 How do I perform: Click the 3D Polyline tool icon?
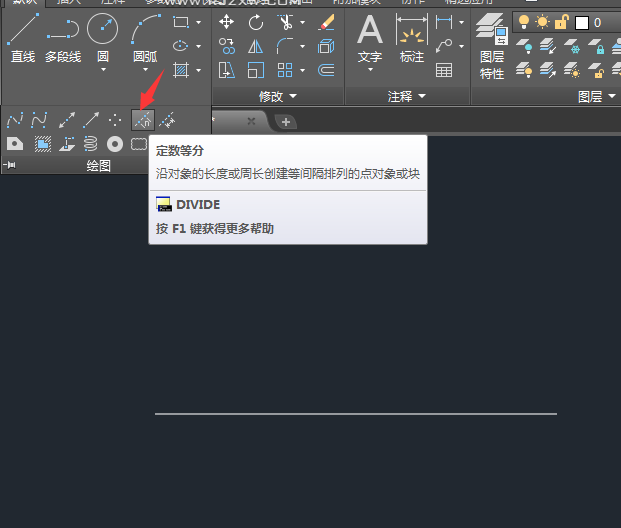tap(67, 144)
